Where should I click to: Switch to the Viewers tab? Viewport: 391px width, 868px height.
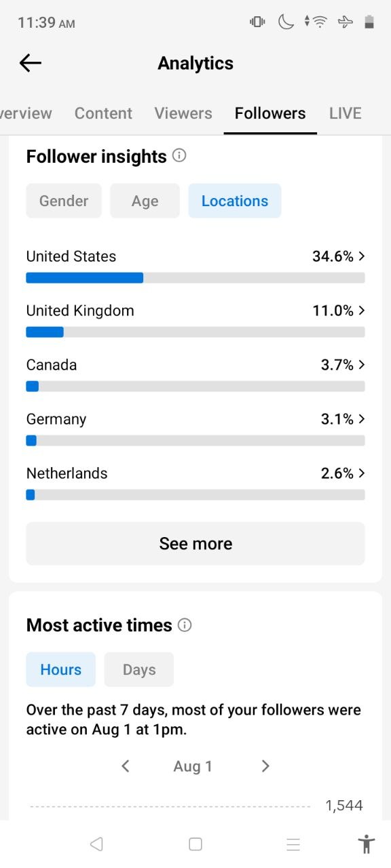[x=183, y=113]
